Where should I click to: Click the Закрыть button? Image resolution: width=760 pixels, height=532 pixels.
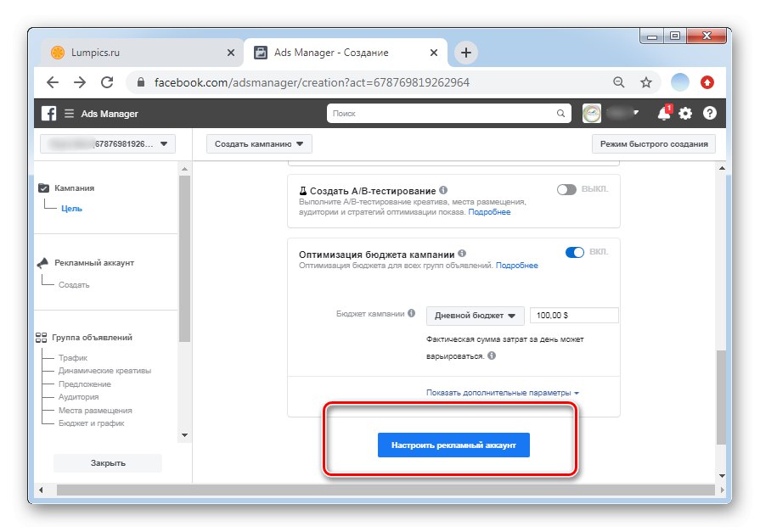tap(108, 462)
